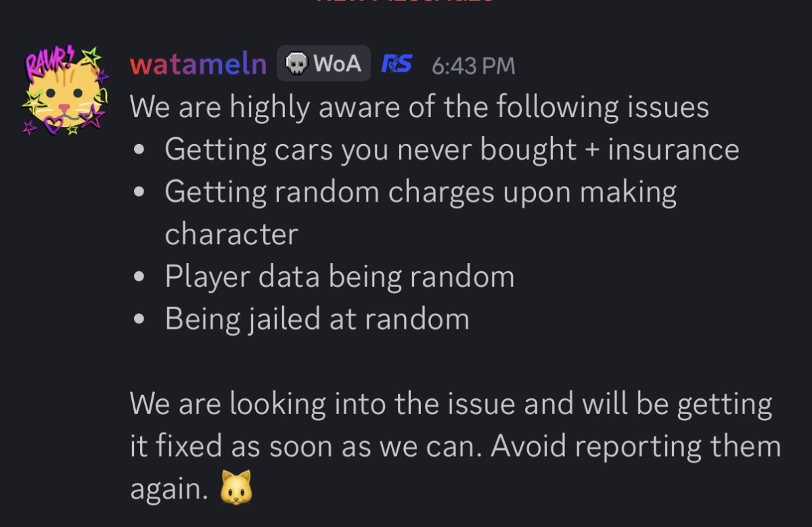The width and height of the screenshot is (812, 527).
Task: Open the watameln username profile
Action: point(198,65)
